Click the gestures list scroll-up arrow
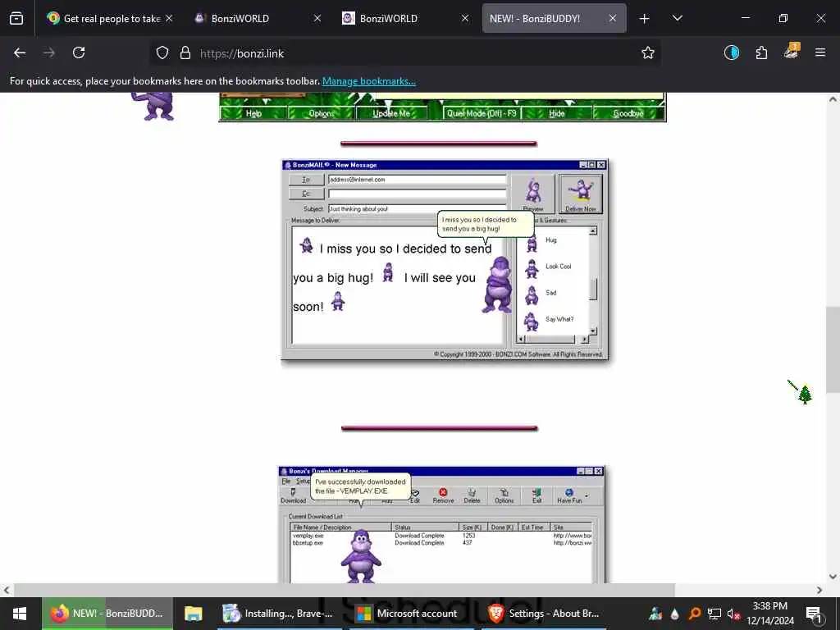 coord(593,231)
